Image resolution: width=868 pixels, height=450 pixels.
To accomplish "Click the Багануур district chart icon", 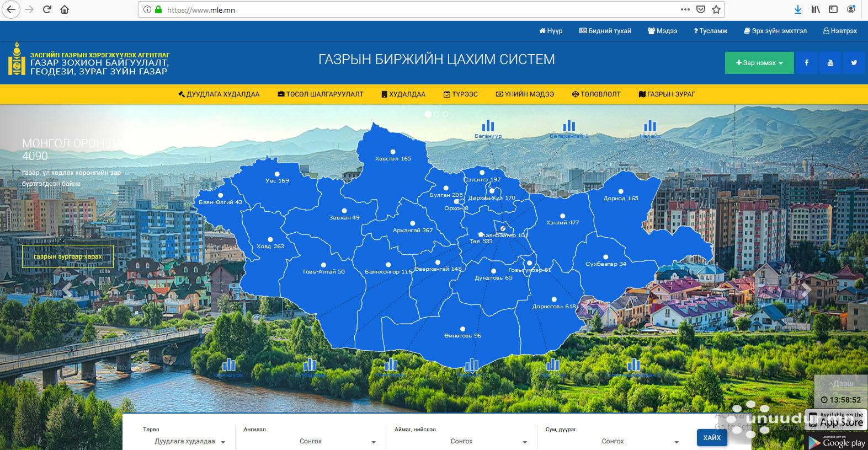I will click(x=488, y=126).
